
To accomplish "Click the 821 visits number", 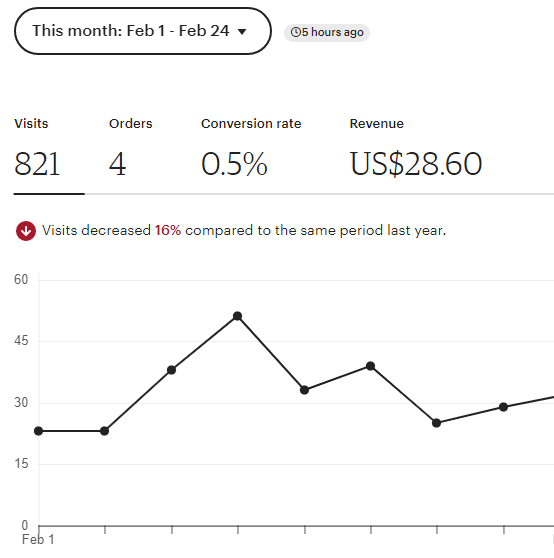I will (37, 164).
